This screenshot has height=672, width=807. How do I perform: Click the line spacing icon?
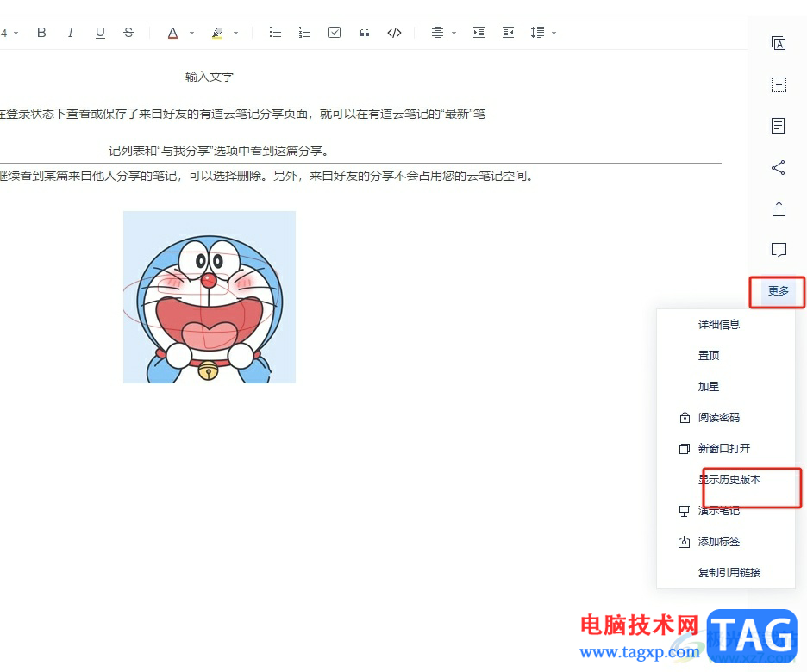coord(537,33)
